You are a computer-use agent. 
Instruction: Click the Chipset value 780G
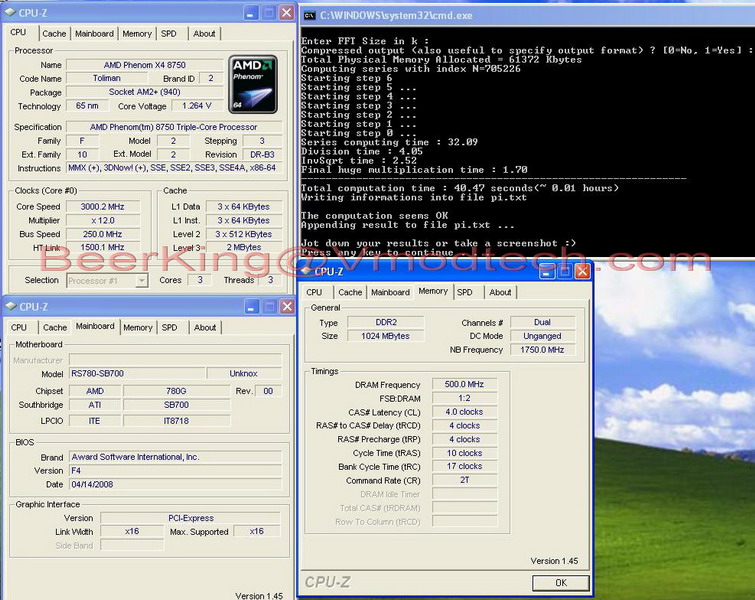click(176, 391)
